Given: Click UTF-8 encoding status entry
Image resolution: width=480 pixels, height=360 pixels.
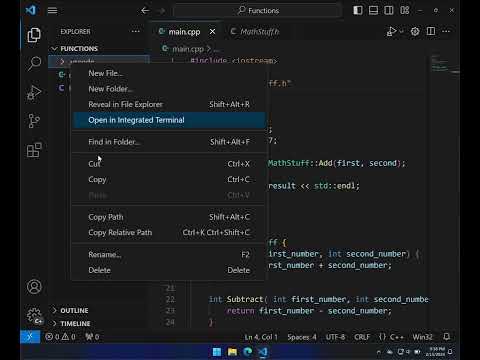Looking at the screenshot, I should pos(335,337).
